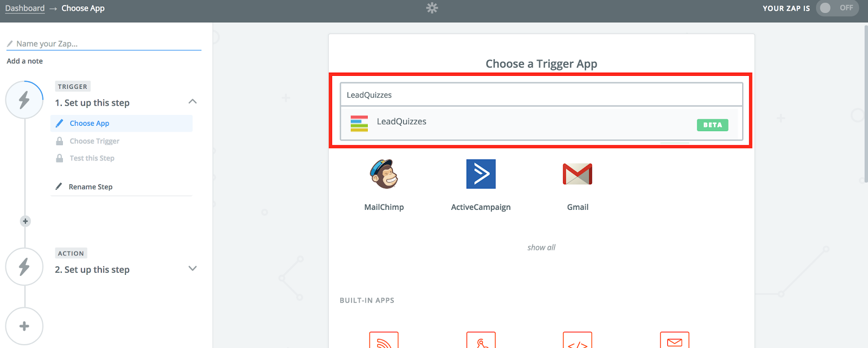Click pencil icon beside Rename Step
Image resolution: width=868 pixels, height=348 pixels.
pyautogui.click(x=59, y=186)
